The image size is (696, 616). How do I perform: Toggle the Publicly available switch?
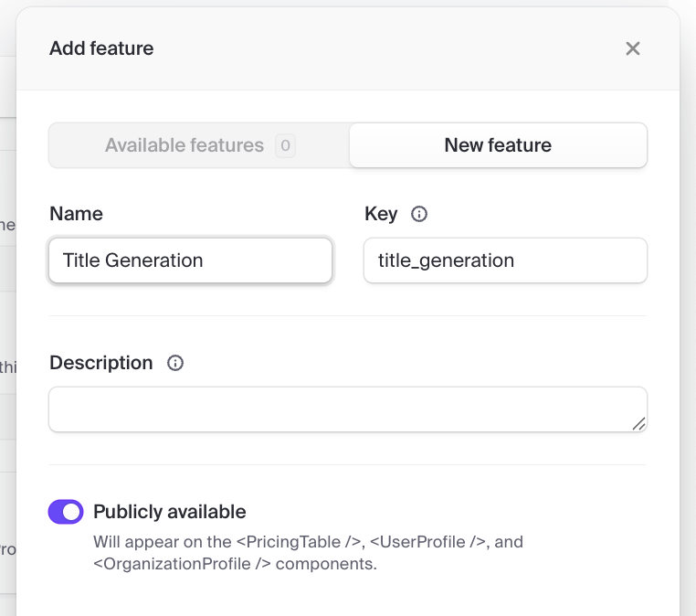coord(66,512)
